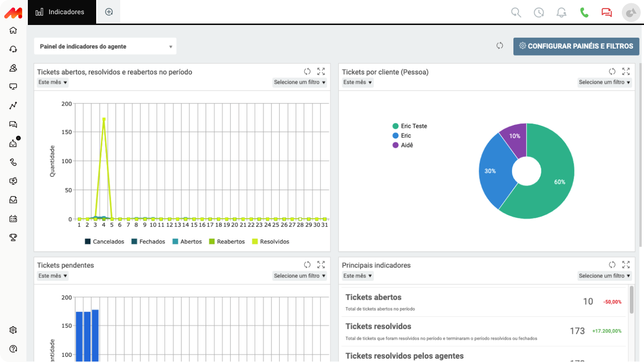Open Selecione um filtro in Principais indicadores panel
Viewport: 644px width, 362px height.
[x=605, y=276]
